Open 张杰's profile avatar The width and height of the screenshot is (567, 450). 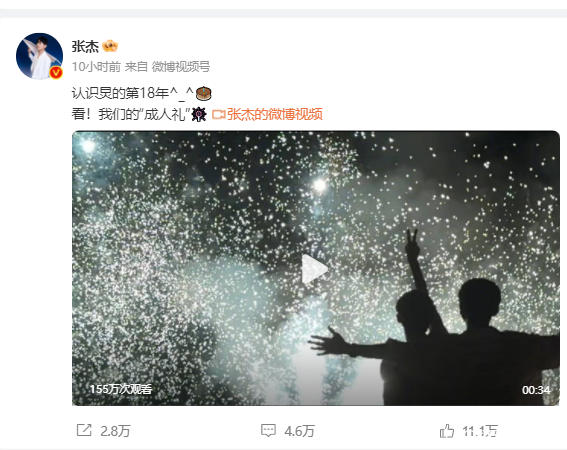(39, 56)
